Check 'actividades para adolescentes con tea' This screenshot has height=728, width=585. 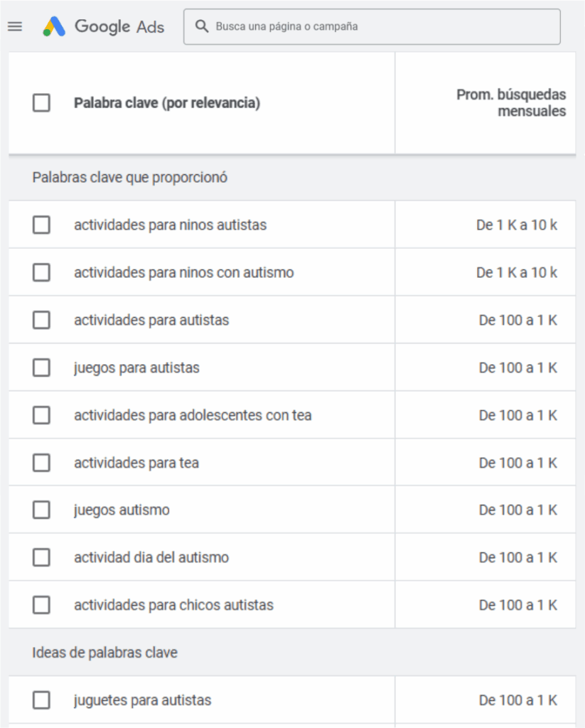[x=41, y=415]
